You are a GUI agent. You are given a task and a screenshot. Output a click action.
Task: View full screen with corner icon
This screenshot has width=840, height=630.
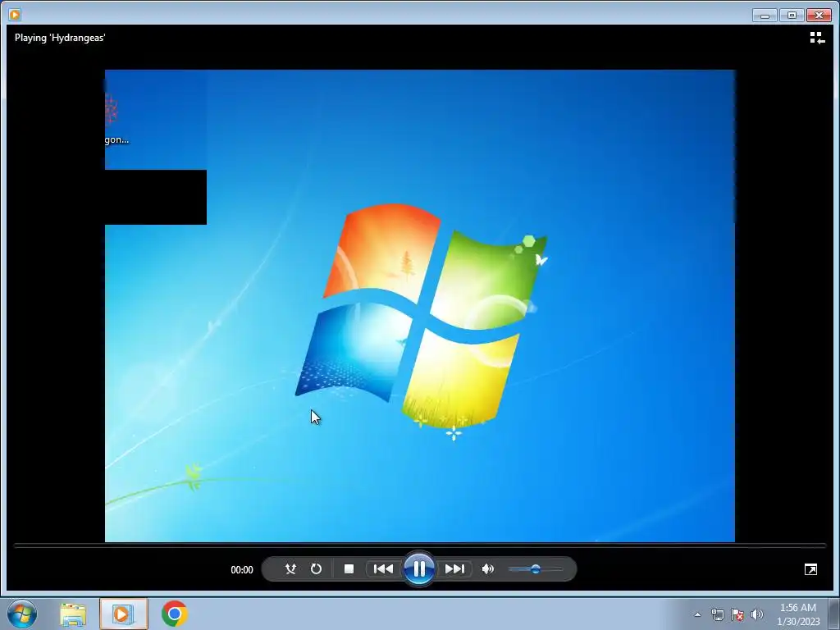tap(810, 569)
